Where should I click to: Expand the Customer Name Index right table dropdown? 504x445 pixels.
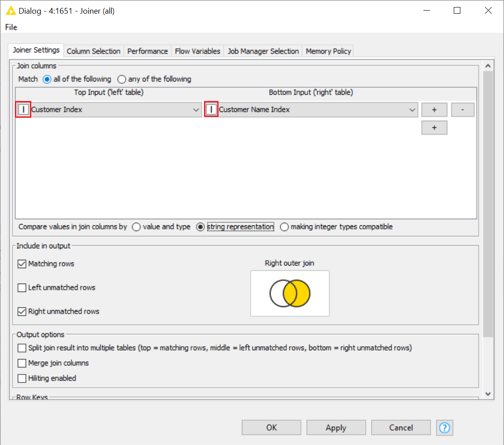coord(412,110)
